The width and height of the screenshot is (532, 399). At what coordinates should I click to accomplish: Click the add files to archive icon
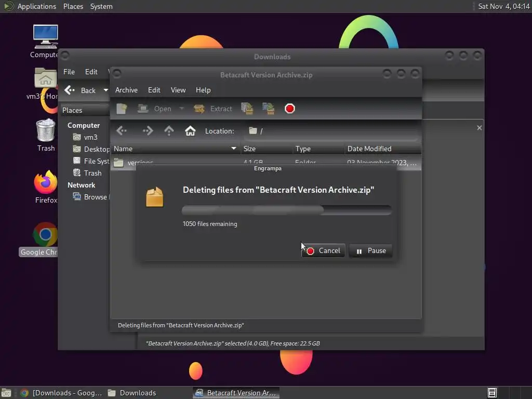[247, 109]
